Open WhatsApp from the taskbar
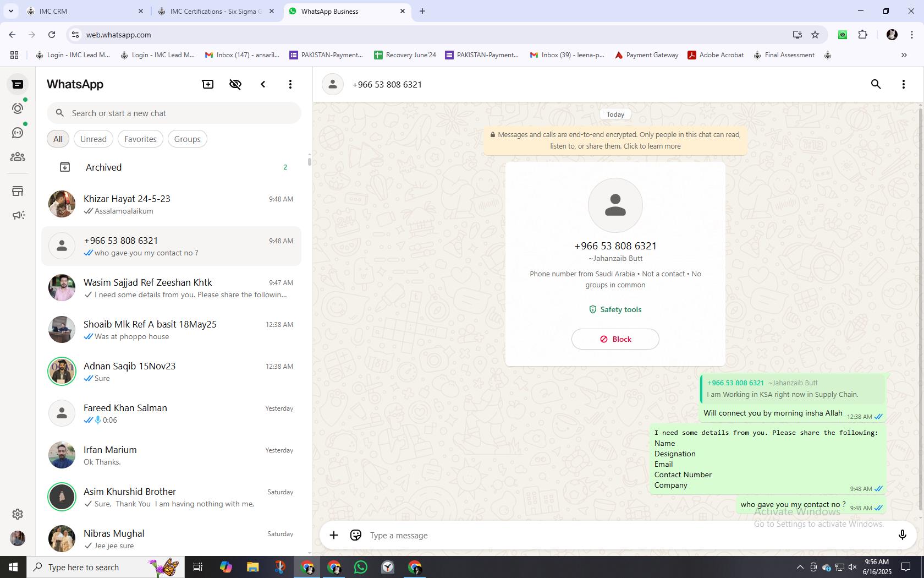Viewport: 924px width, 578px height. tap(361, 567)
